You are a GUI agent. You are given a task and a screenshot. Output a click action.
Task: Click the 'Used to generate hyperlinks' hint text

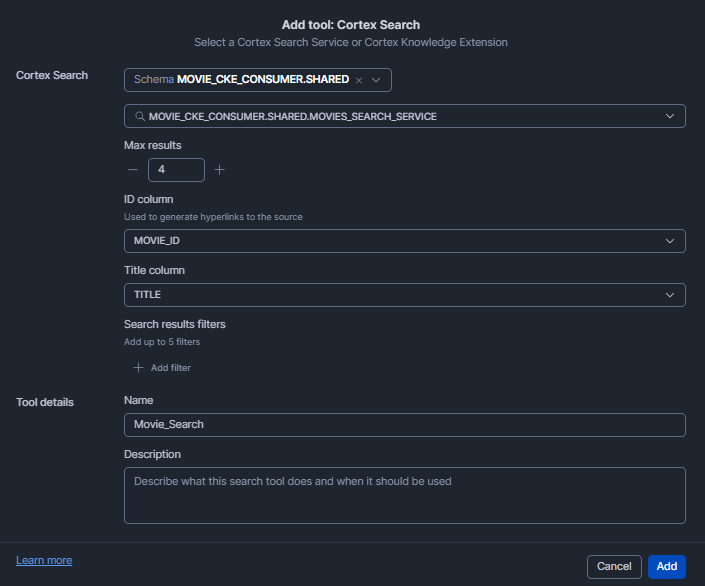point(213,217)
